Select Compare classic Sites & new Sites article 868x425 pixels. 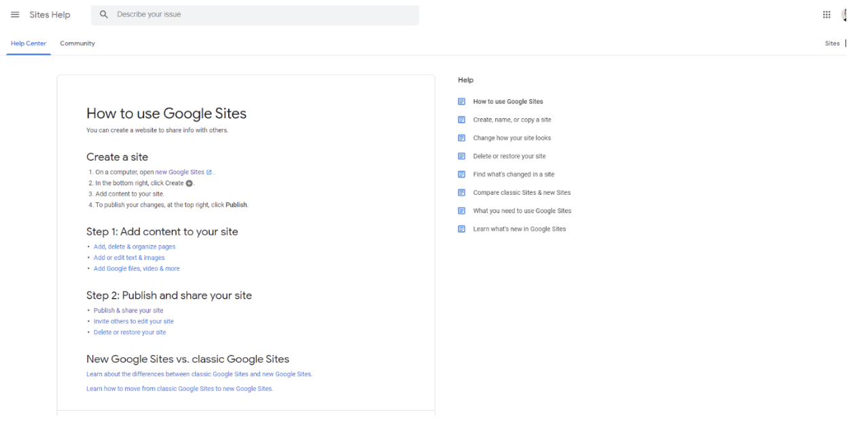pos(522,193)
